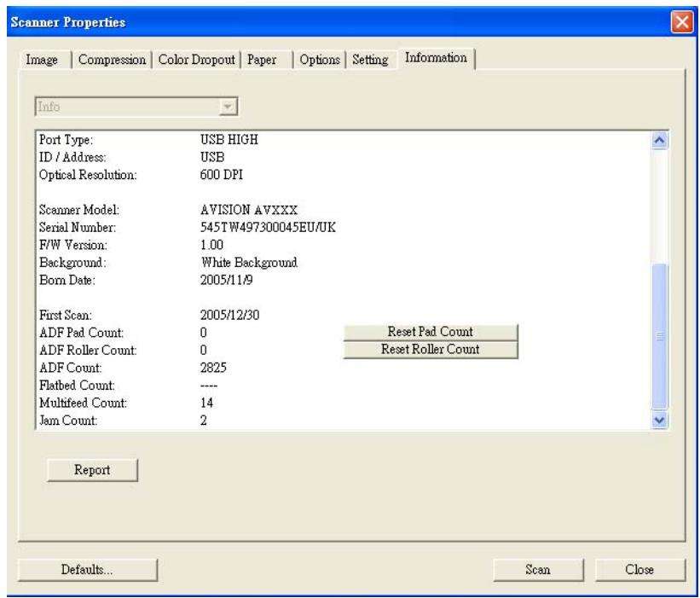Switch to the Setting tab

[371, 60]
